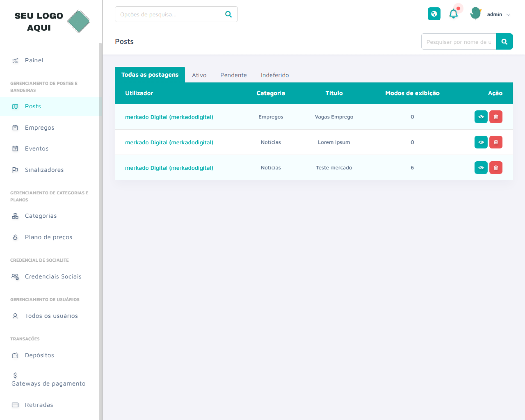Open Categorias in the sidebar
This screenshot has width=525, height=420.
[41, 216]
